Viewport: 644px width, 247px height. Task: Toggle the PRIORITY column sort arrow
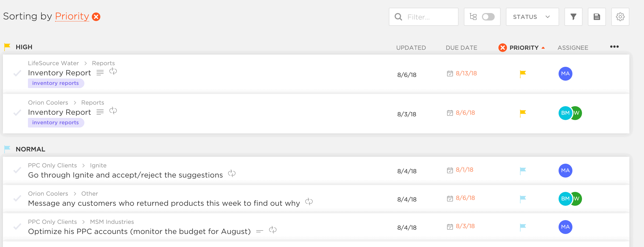pyautogui.click(x=543, y=48)
